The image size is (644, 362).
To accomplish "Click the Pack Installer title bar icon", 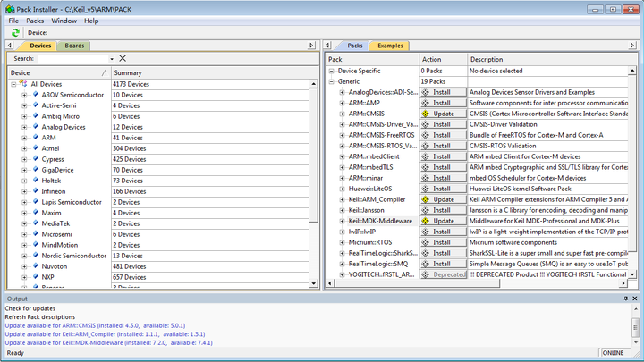I will pos(10,9).
